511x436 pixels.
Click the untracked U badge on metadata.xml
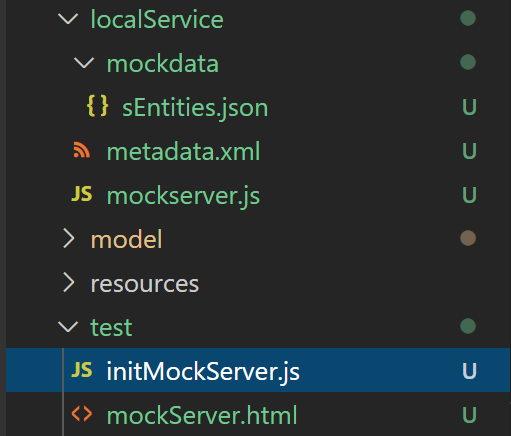469,151
